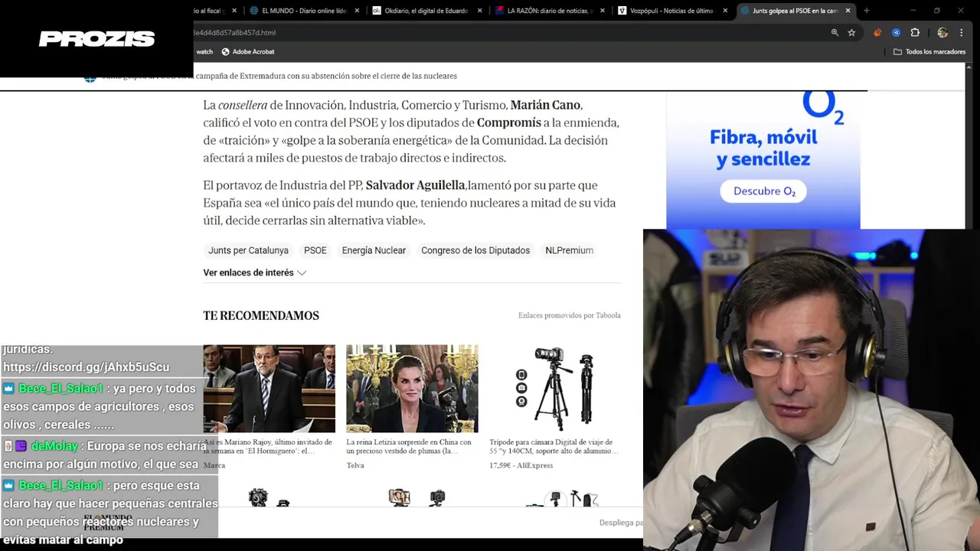
Task: Open Enlaces promovidos por Taboola link
Action: click(x=569, y=315)
